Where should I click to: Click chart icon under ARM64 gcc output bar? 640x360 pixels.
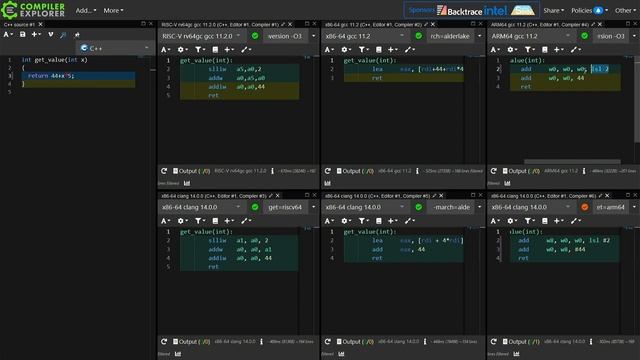[x=507, y=184]
